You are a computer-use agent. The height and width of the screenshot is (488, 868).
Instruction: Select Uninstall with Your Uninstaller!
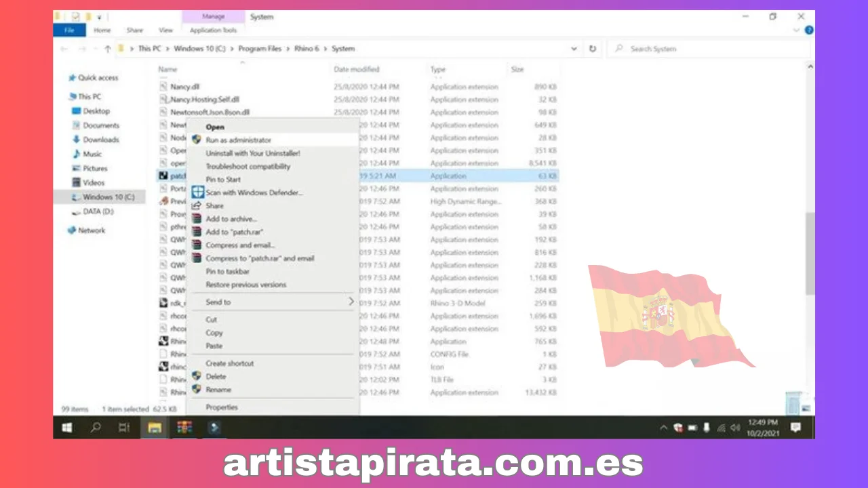pyautogui.click(x=253, y=153)
